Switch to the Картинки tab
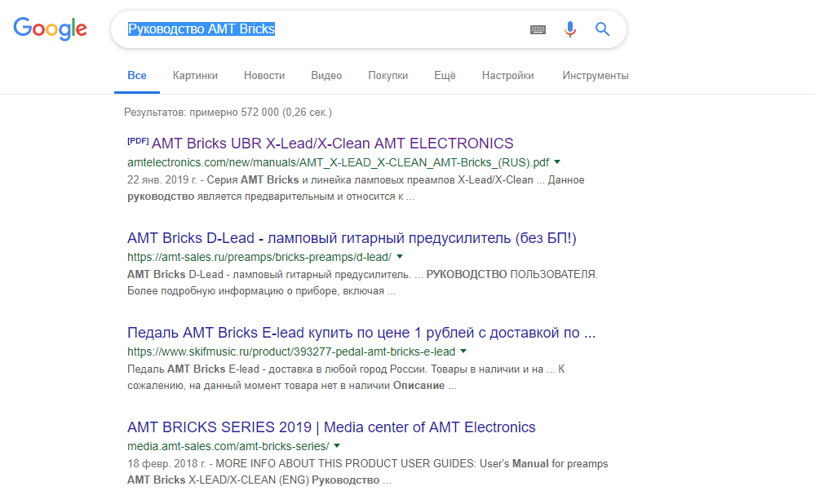Viewport: 815px width, 504px height. (x=195, y=75)
